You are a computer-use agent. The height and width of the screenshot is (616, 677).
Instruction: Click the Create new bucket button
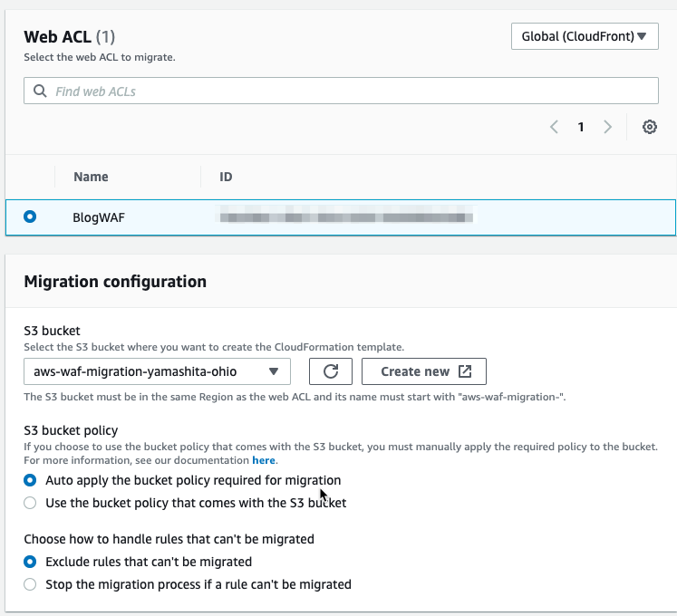[x=424, y=371]
